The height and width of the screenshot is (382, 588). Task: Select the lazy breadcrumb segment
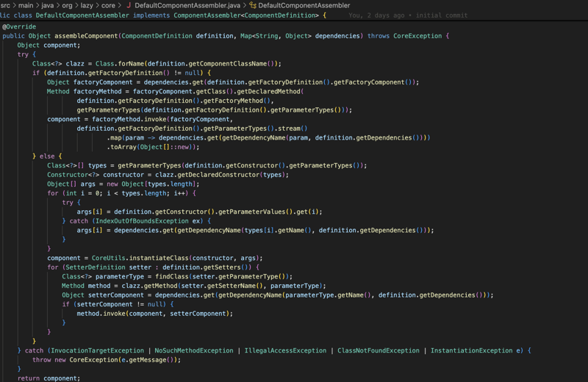click(x=87, y=5)
